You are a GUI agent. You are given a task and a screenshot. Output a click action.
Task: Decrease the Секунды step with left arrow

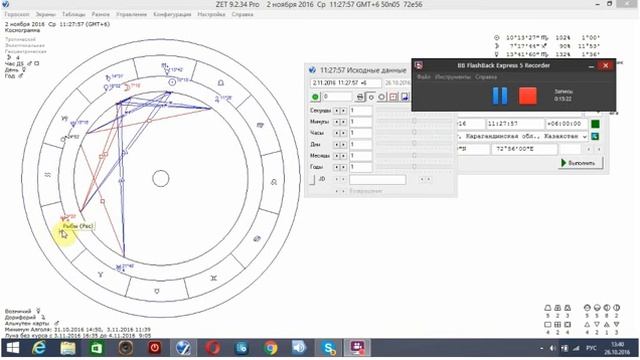pyautogui.click(x=337, y=111)
